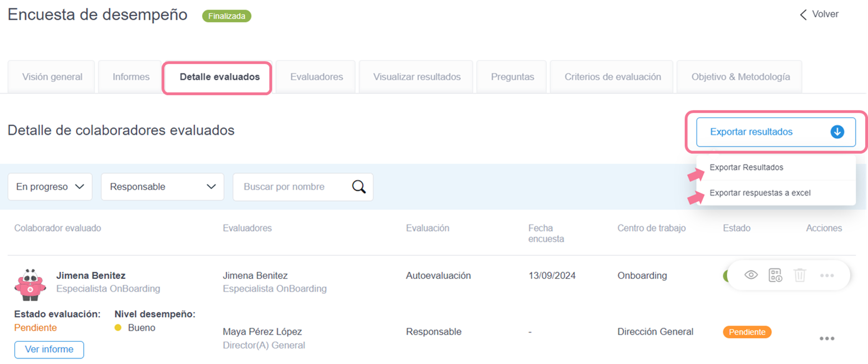Open the three-dots menu in floating actions bar
This screenshot has width=868, height=364.
coord(826,276)
